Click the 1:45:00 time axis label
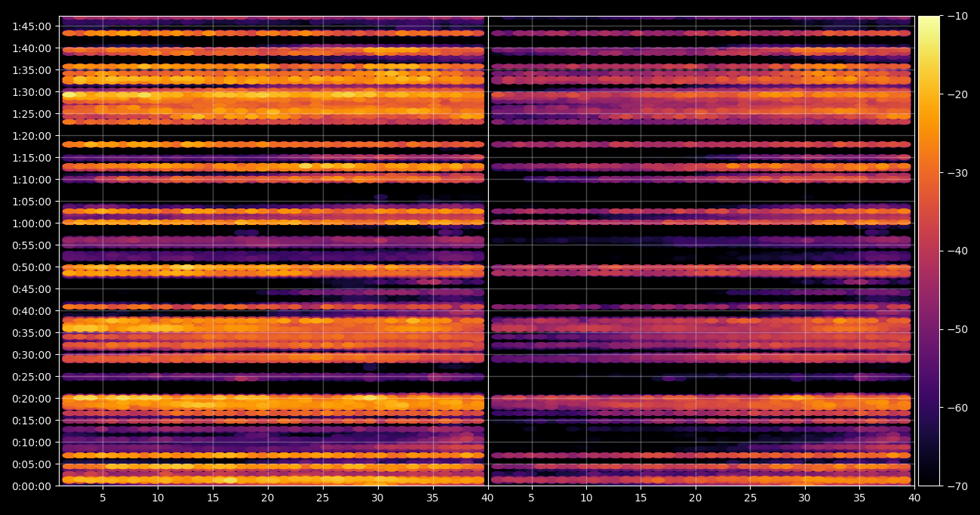The width and height of the screenshot is (980, 515). 32,26
